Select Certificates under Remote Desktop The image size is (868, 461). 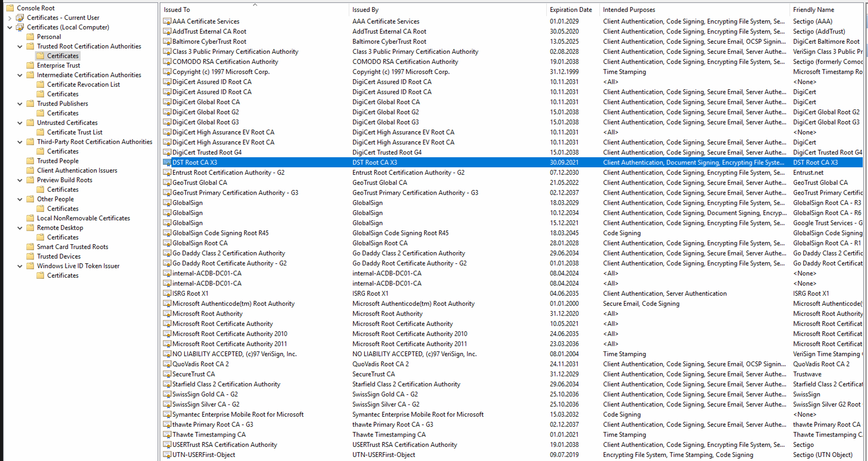pos(63,237)
